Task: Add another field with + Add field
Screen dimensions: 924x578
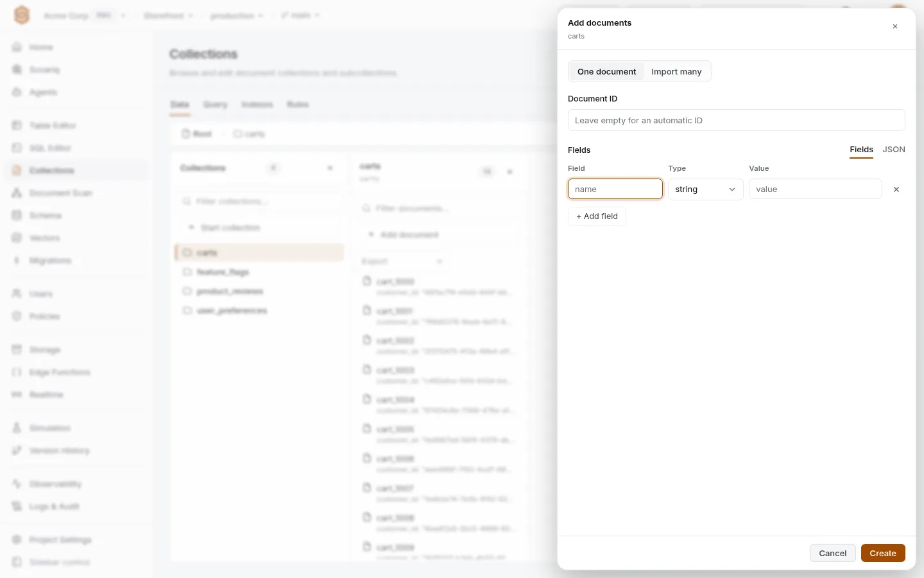Action: (x=597, y=216)
